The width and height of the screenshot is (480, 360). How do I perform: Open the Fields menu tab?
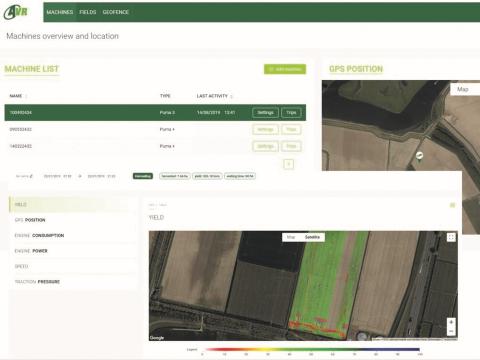click(x=88, y=12)
